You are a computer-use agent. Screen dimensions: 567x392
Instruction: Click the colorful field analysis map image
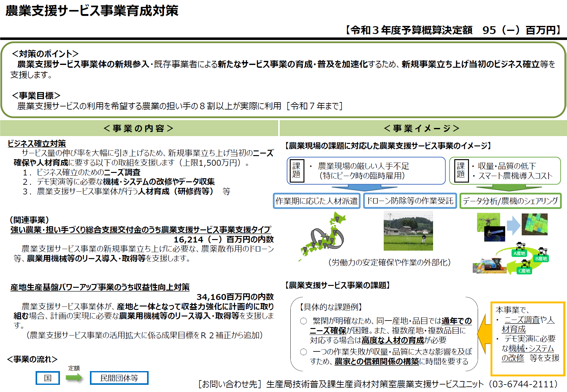click(534, 224)
